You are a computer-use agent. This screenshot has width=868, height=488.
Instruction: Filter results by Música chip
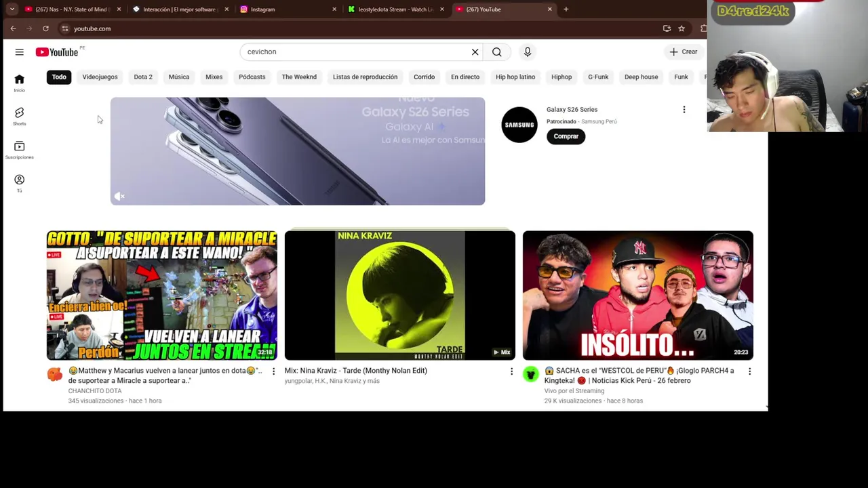click(179, 77)
